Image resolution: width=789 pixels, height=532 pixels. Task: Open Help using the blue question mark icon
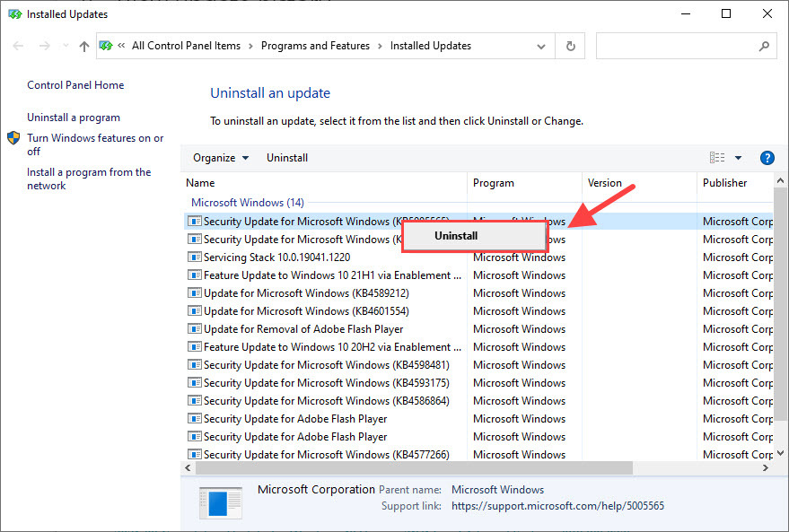767,157
